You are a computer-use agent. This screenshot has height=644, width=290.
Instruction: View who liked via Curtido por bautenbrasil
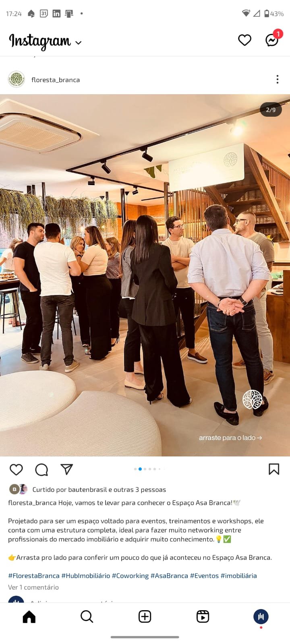coord(99,489)
